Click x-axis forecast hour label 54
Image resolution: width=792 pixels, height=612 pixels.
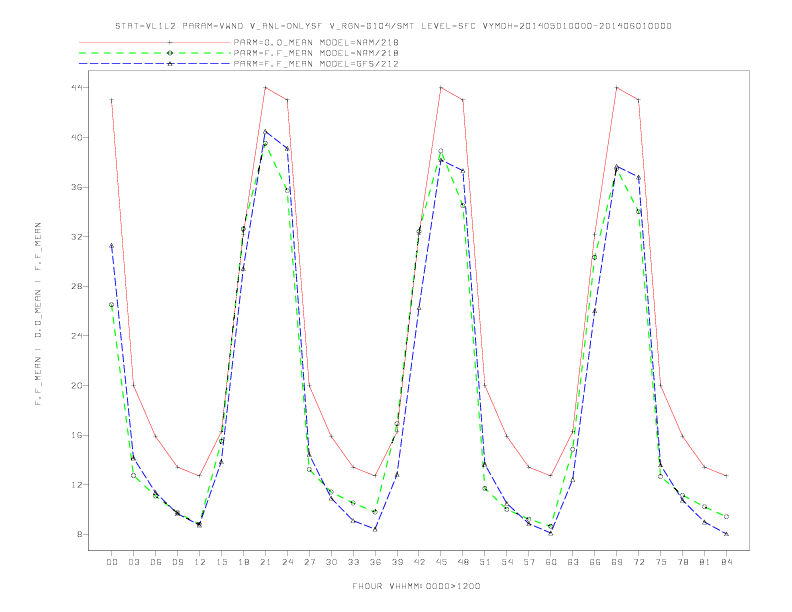[507, 562]
